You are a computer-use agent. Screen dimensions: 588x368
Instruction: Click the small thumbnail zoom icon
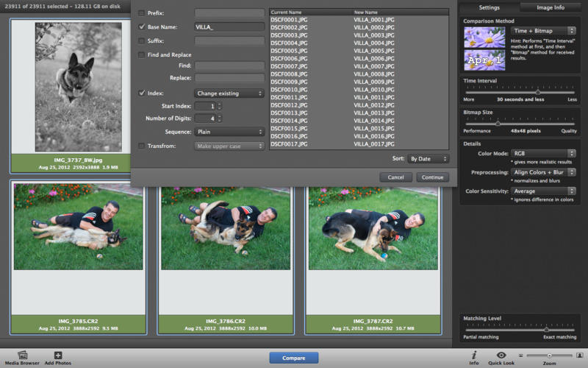point(521,355)
